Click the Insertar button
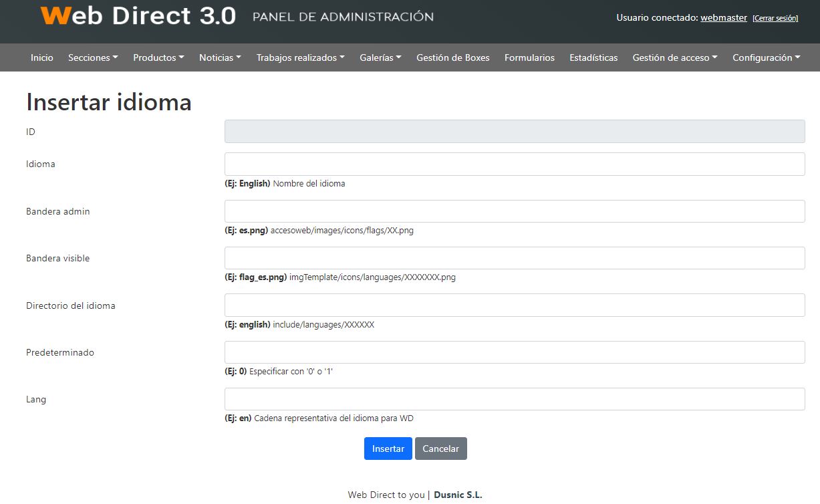 point(388,449)
